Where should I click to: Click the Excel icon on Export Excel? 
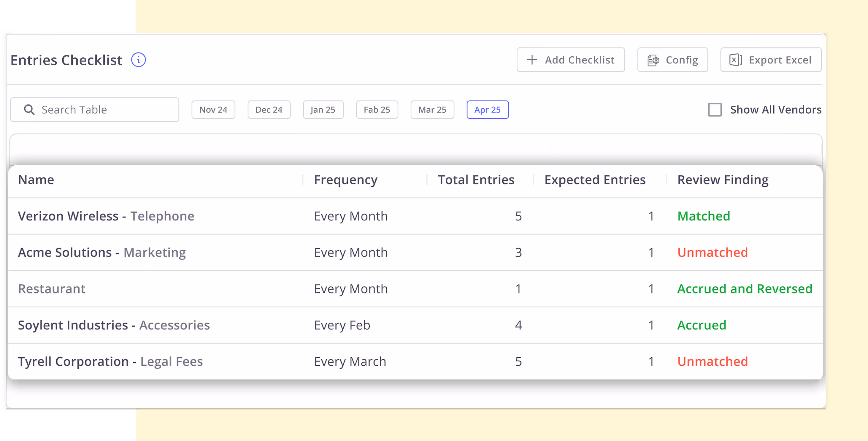tap(736, 60)
